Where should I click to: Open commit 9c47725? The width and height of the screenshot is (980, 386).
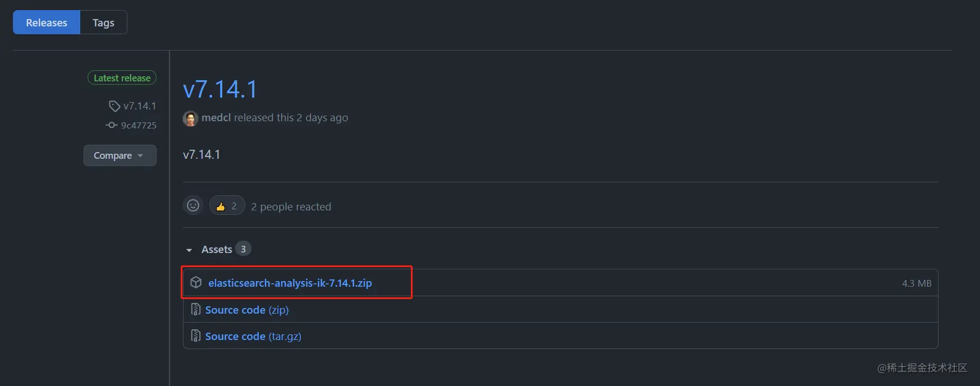pos(139,125)
